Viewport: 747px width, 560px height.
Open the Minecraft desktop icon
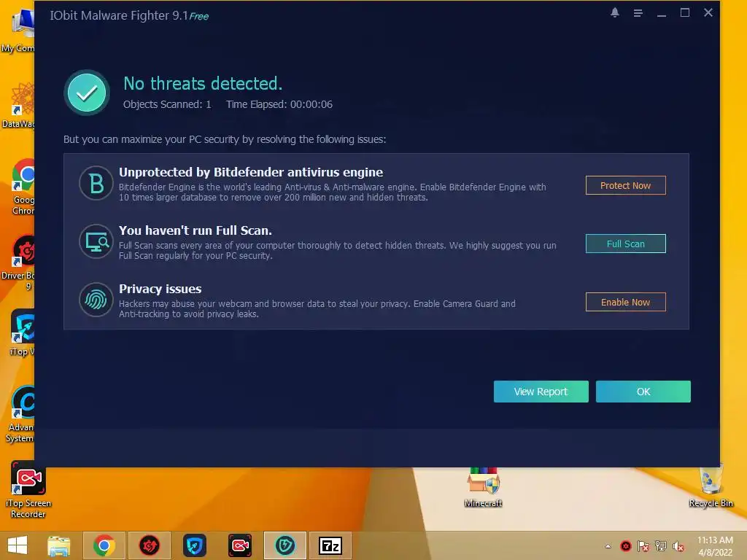483,488
